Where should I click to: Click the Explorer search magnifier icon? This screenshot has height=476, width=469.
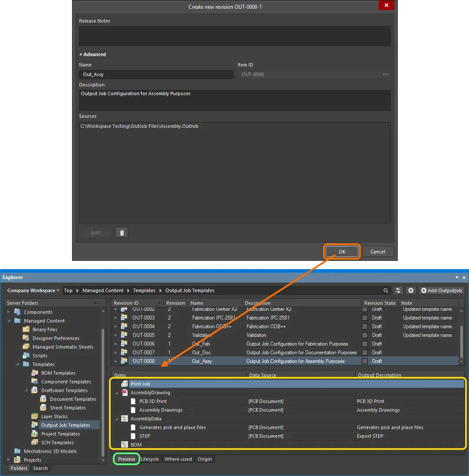tap(386, 290)
